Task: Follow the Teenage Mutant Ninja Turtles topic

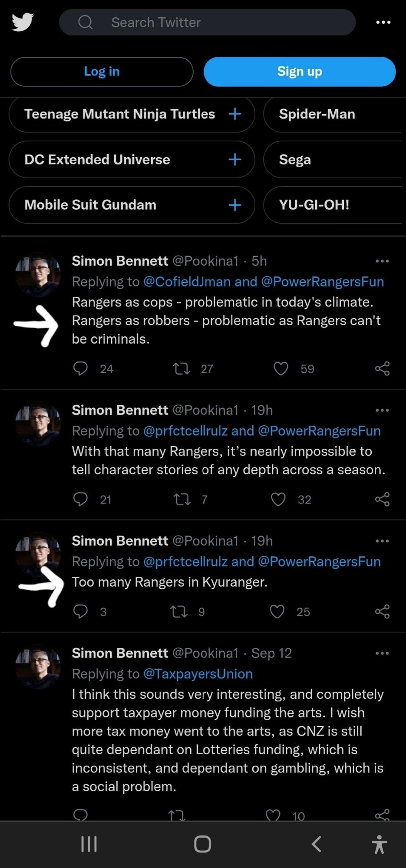Action: (x=235, y=114)
